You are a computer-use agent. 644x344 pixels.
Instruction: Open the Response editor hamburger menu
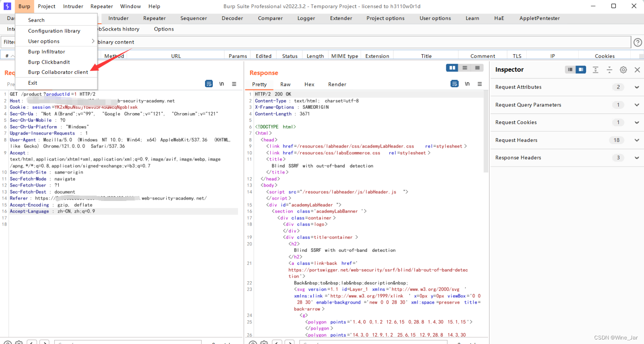pos(480,84)
